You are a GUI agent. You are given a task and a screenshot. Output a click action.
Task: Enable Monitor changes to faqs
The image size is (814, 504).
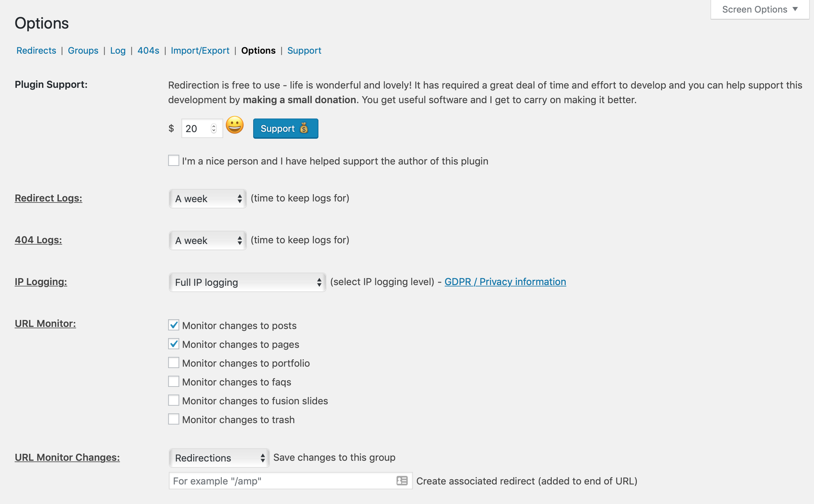tap(174, 381)
